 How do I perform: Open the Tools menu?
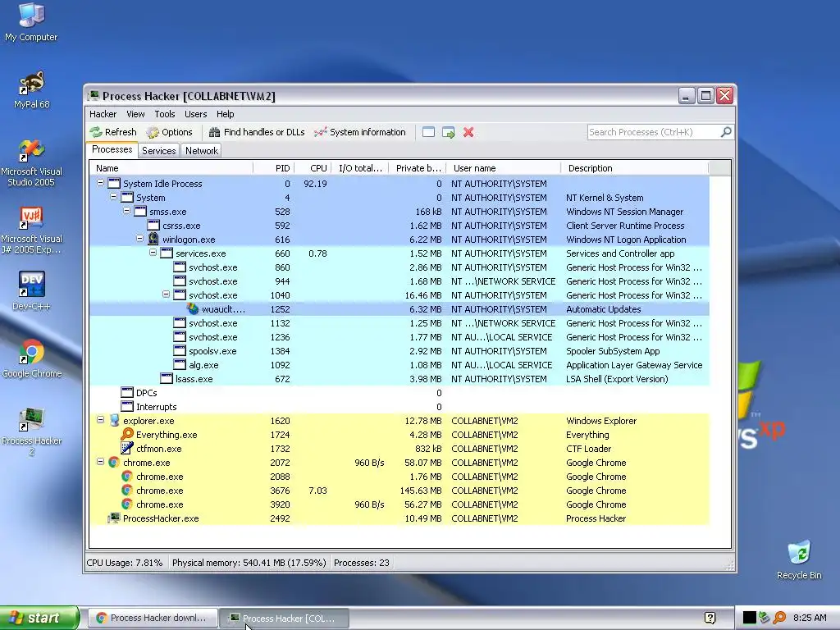click(x=165, y=114)
